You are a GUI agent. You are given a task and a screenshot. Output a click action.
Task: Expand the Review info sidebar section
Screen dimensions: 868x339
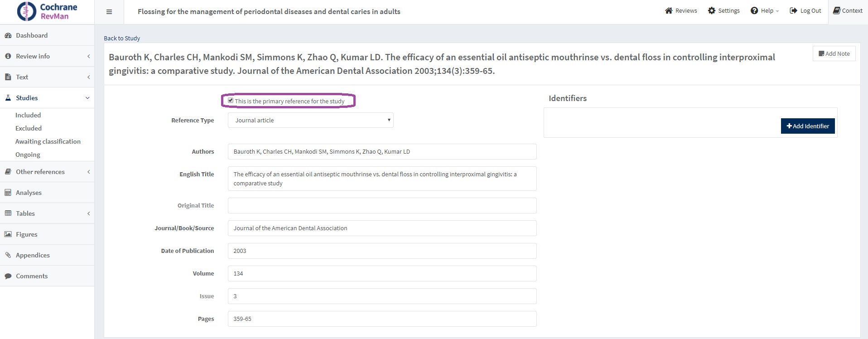88,56
